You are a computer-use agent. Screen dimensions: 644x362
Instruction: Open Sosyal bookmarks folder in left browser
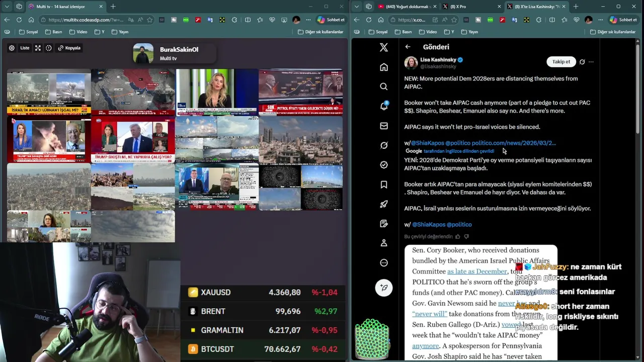[x=28, y=32]
